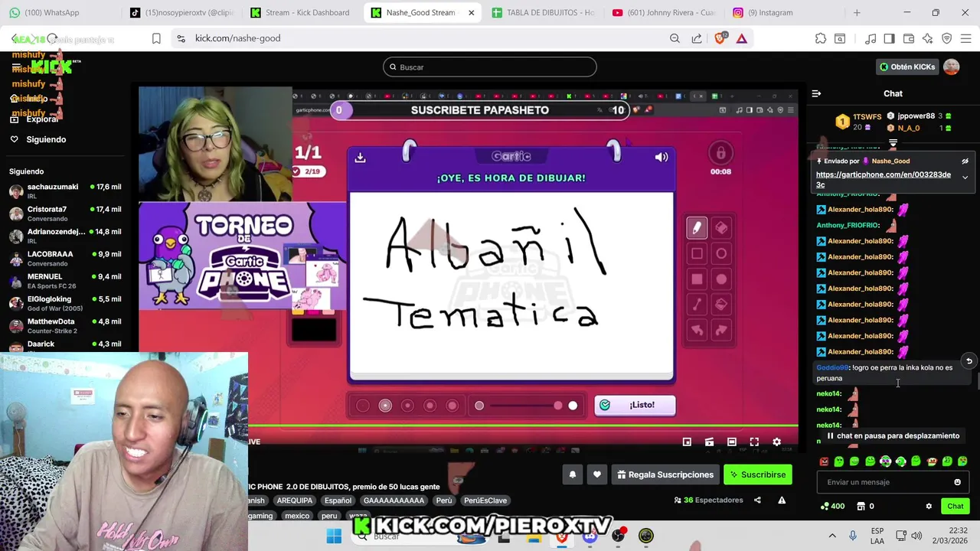This screenshot has height=551, width=980.
Task: Enter fullscreen on the video player
Action: tap(754, 442)
